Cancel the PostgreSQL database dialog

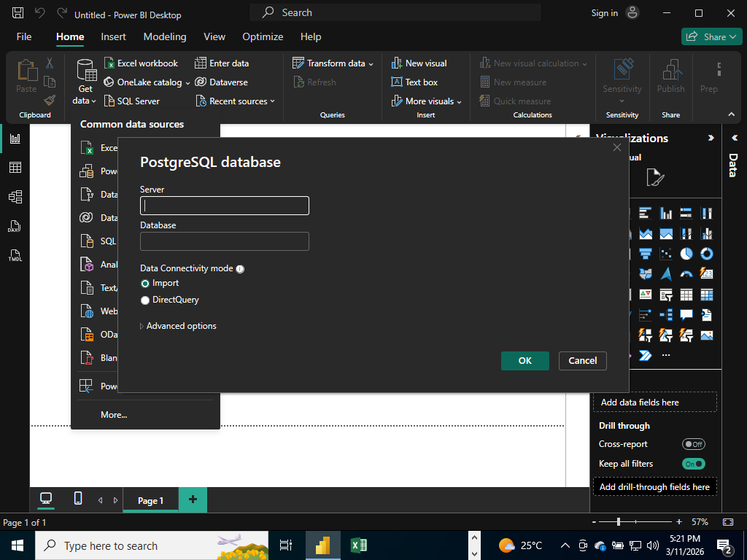pyautogui.click(x=583, y=361)
